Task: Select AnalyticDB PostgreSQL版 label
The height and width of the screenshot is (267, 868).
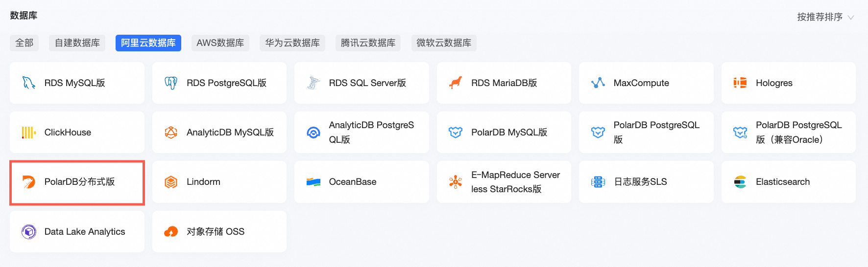Action: pyautogui.click(x=371, y=133)
